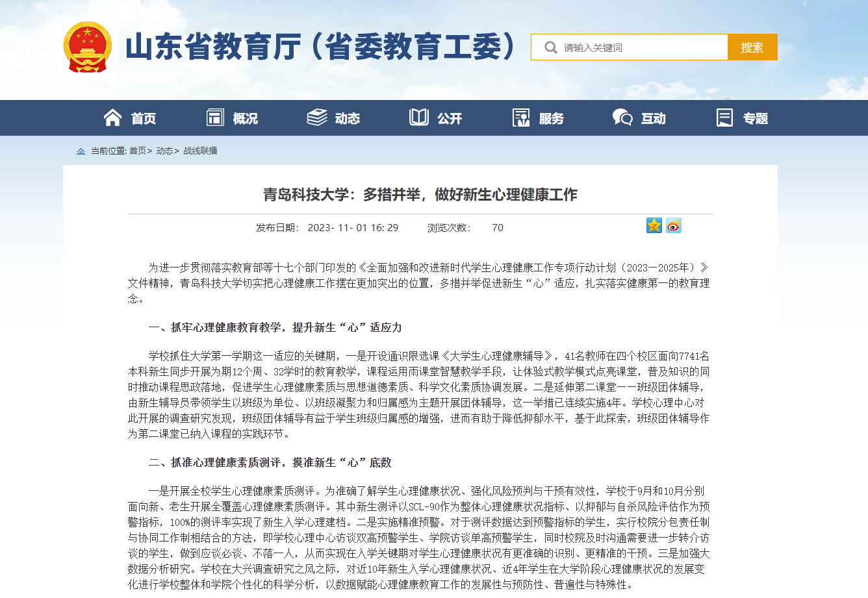The height and width of the screenshot is (598, 868).
Task: Click the article title 青岛科技大学 heading
Action: pyautogui.click(x=420, y=195)
